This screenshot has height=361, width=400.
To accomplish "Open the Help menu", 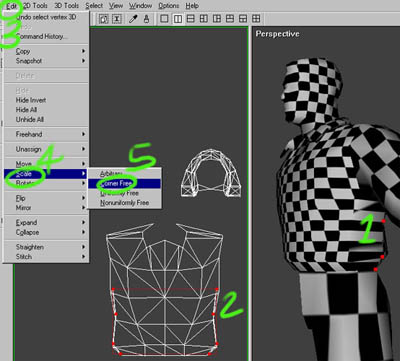I will (192, 6).
